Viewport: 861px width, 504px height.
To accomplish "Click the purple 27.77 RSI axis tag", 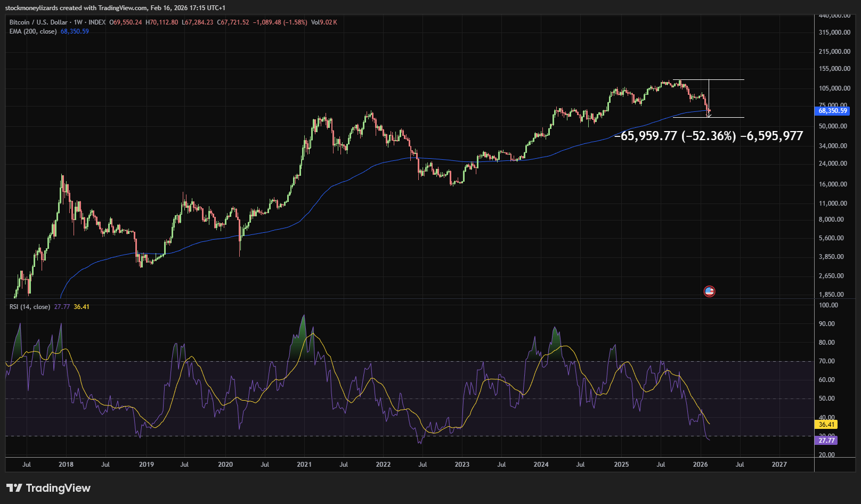I will point(826,441).
